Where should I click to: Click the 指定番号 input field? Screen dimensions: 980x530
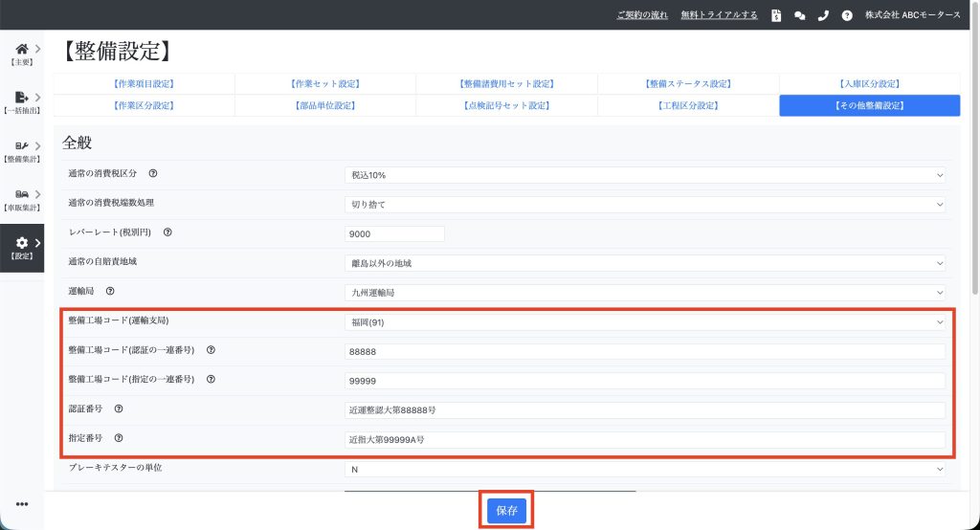[x=645, y=440]
